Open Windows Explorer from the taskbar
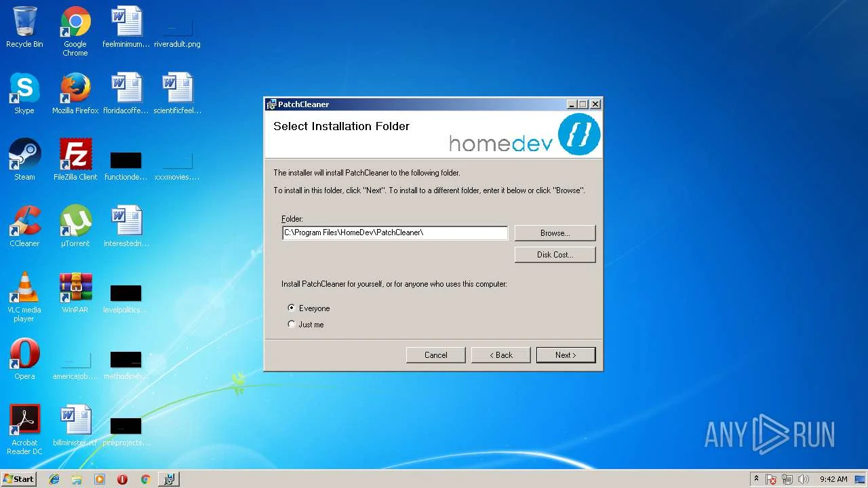The width and height of the screenshot is (868, 488). [x=77, y=479]
